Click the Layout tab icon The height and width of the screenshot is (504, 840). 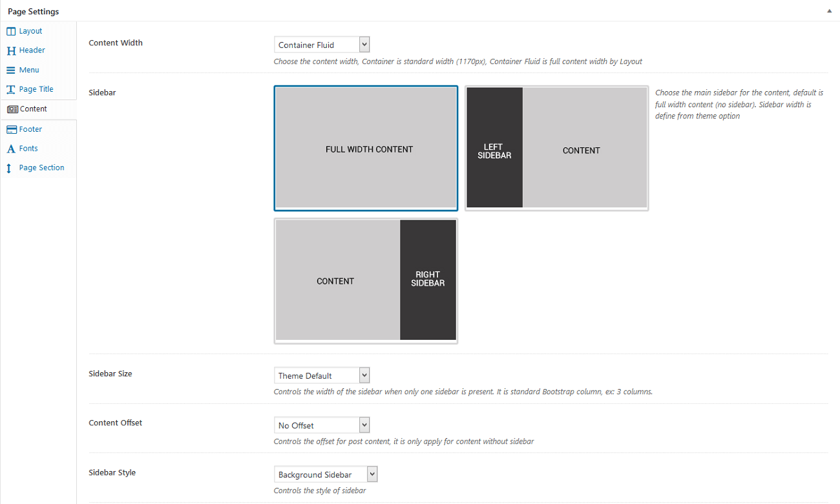point(11,31)
